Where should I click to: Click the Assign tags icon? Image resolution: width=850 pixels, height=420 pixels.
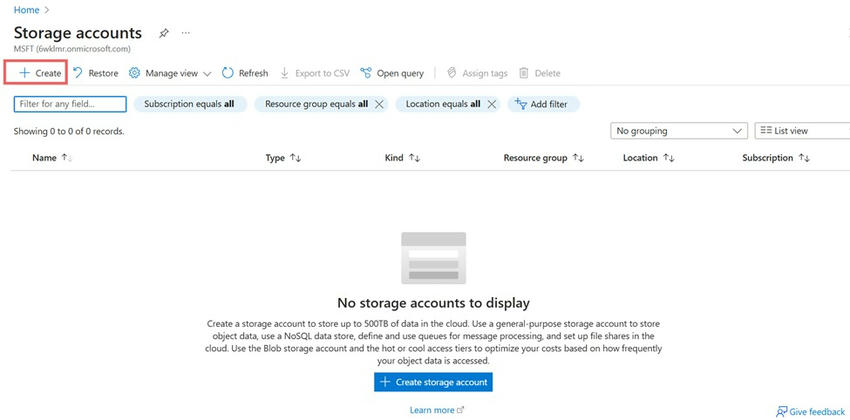tap(452, 73)
